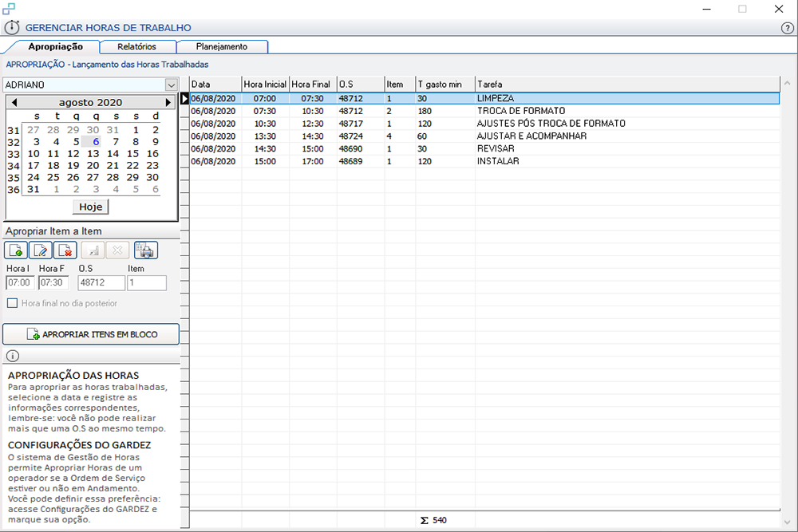Toggle 'Hora final no dia posterior' checkbox

click(12, 303)
